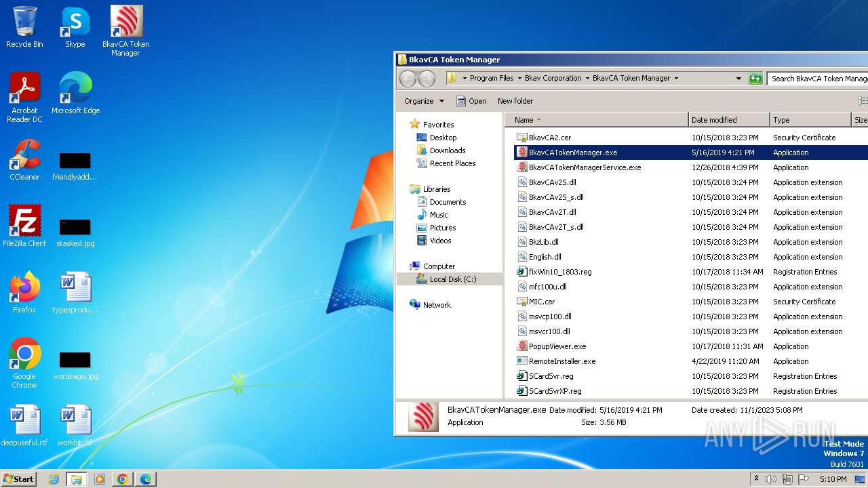Select the mfc100u.dll file
Viewport: 868px width, 488px height.
point(548,287)
